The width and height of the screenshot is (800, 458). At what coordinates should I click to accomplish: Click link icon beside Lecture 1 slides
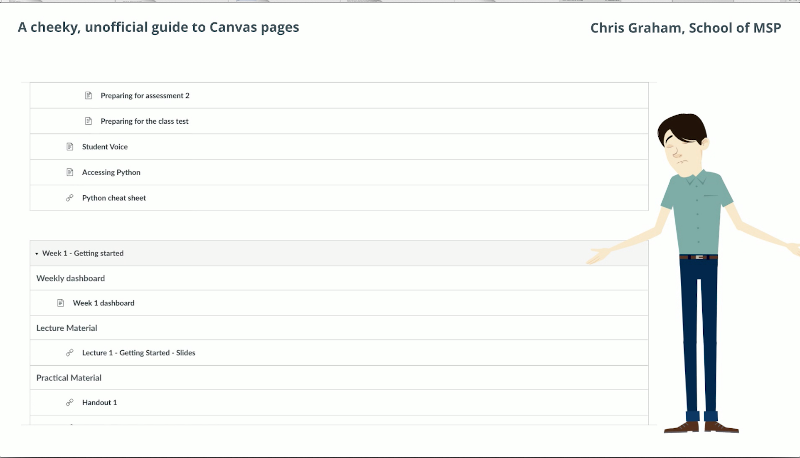click(x=70, y=353)
